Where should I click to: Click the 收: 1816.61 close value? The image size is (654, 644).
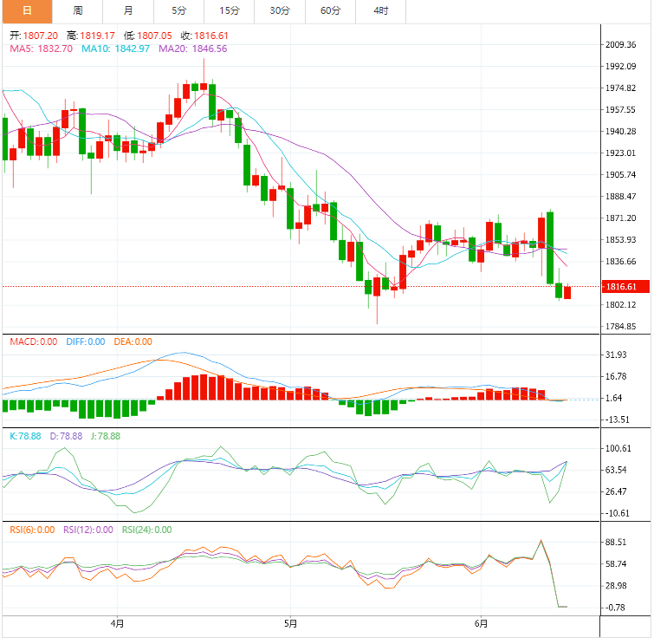pos(204,36)
